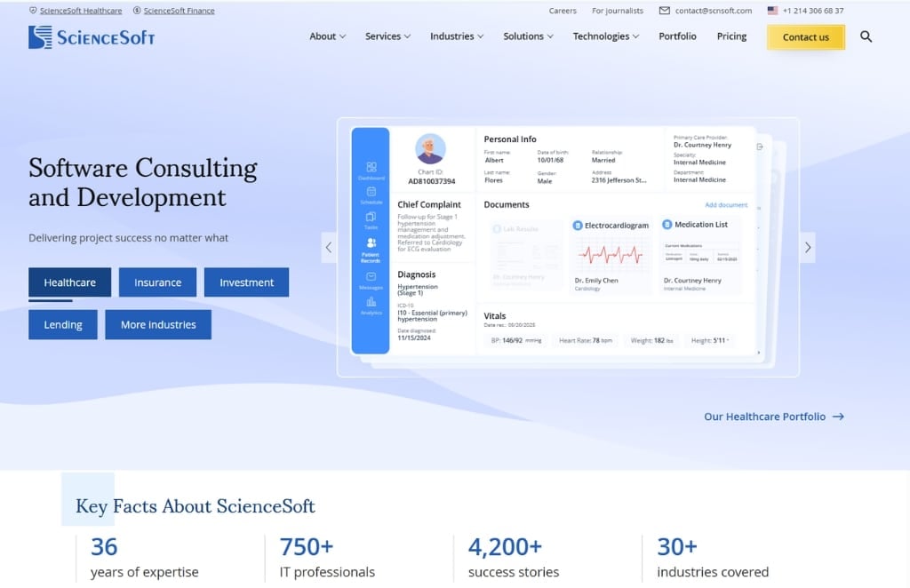Click the Messages icon in the blue sidebar
Screen dimensions: 910x588
click(x=371, y=277)
